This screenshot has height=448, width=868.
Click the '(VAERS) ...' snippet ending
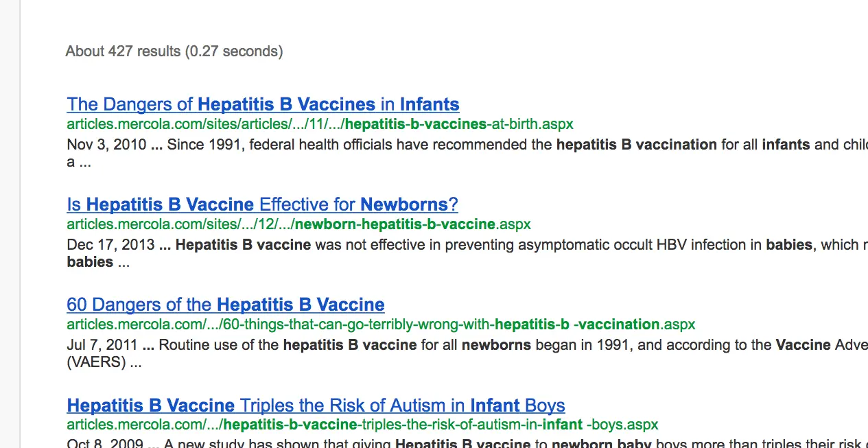coord(104,362)
